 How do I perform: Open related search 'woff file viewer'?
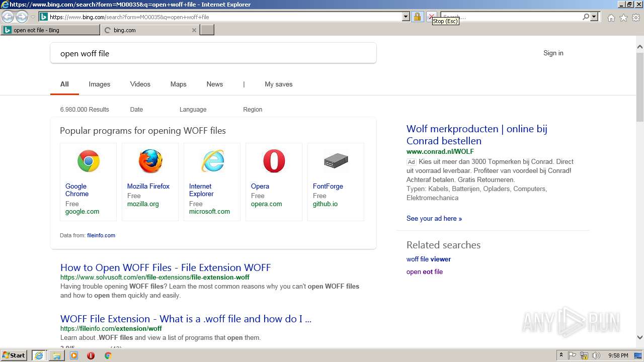429,259
